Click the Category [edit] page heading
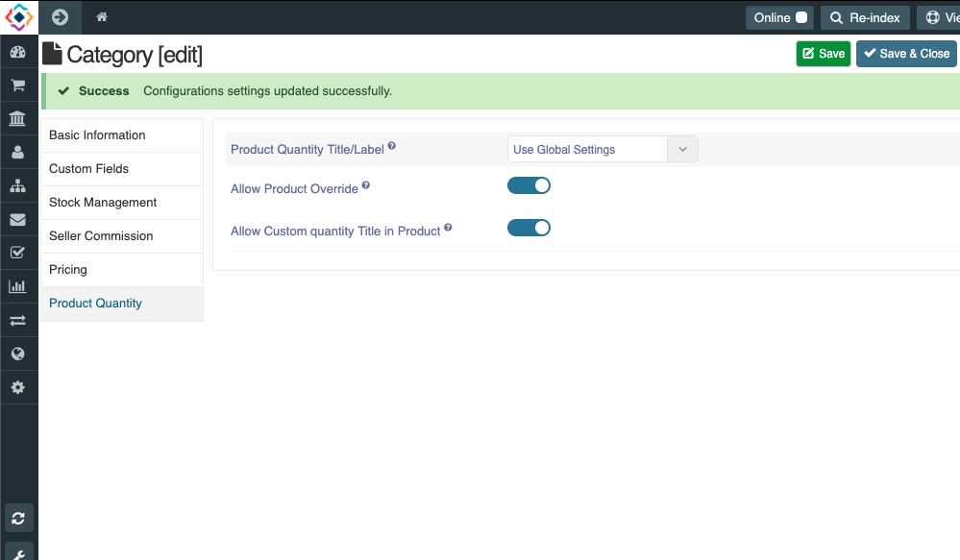Screen dimensions: 960x560 [135, 55]
